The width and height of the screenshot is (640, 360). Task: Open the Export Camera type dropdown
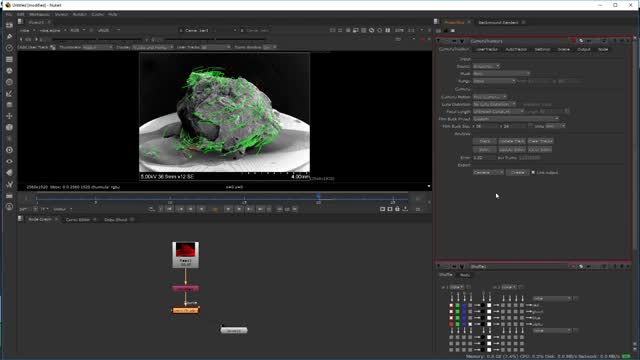pyautogui.click(x=488, y=173)
